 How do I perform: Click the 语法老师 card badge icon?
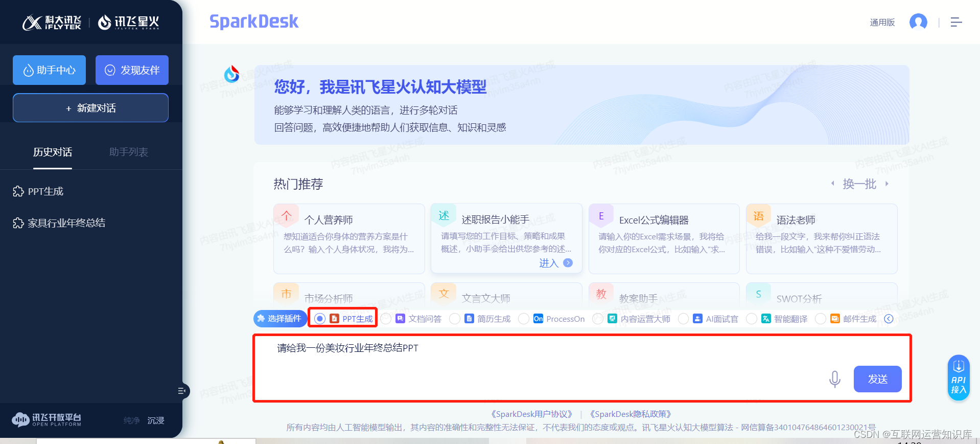coord(759,216)
